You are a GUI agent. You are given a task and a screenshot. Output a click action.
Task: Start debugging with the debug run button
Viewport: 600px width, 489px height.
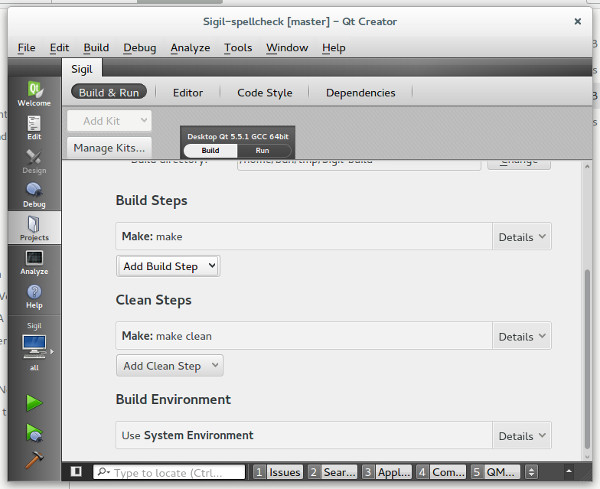[x=34, y=432]
